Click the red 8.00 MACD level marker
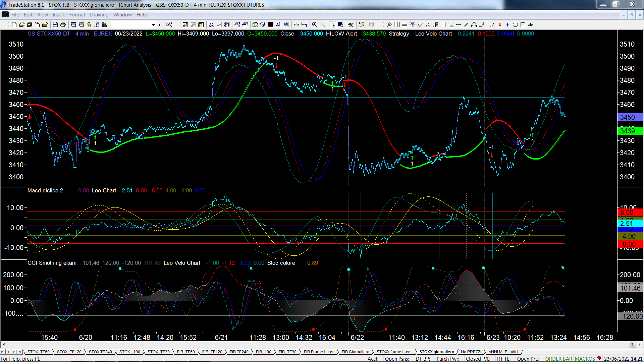 (630, 213)
